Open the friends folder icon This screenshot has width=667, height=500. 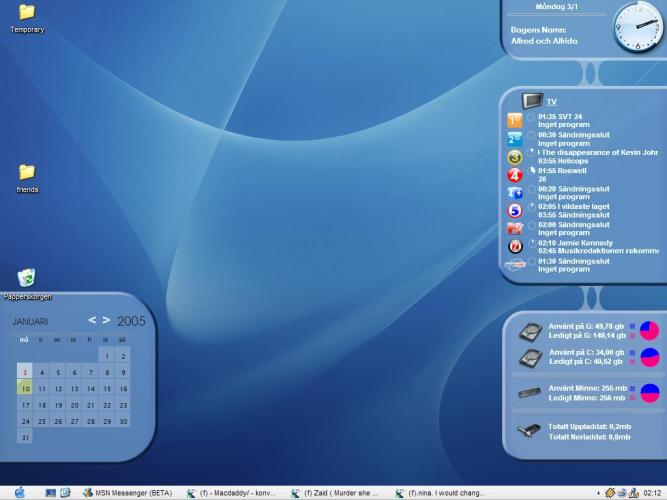pos(27,172)
